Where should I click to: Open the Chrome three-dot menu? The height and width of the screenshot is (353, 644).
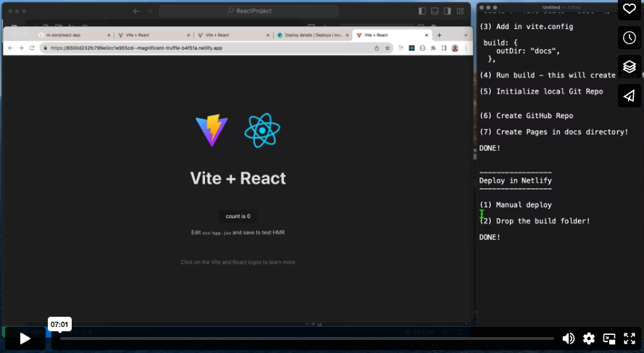click(466, 48)
